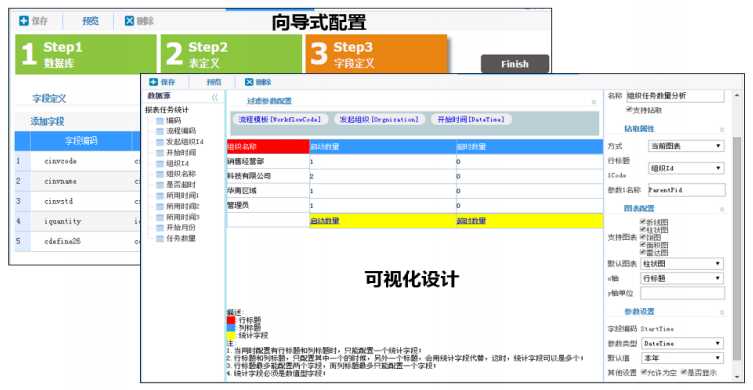This screenshot has width=753, height=390.
Task: Click the 删除 delete icon in the front designer window
Action: pyautogui.click(x=249, y=82)
